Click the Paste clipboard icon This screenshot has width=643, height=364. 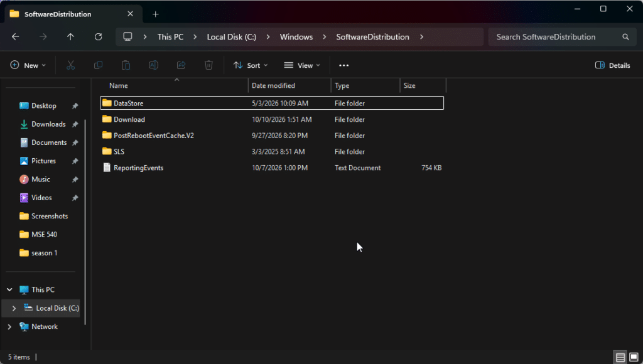[126, 65]
